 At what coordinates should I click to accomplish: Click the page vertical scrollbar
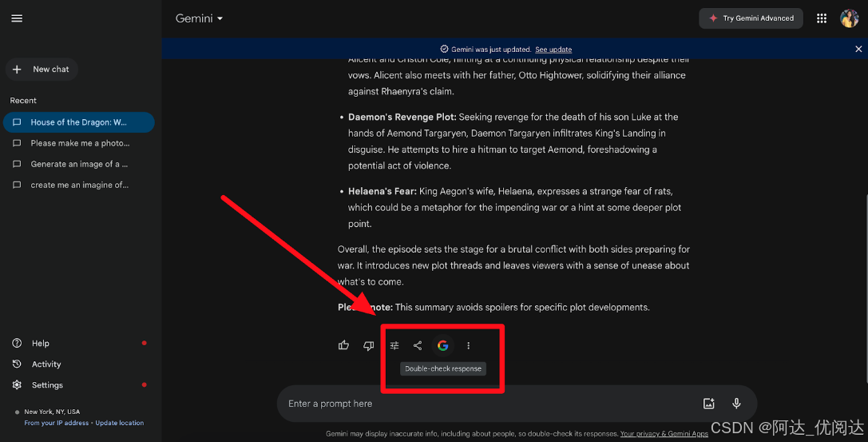tap(866, 288)
